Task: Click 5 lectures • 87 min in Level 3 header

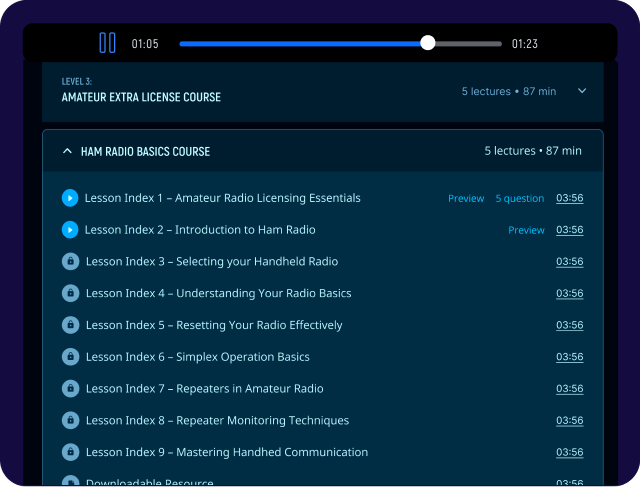Action: pos(509,91)
